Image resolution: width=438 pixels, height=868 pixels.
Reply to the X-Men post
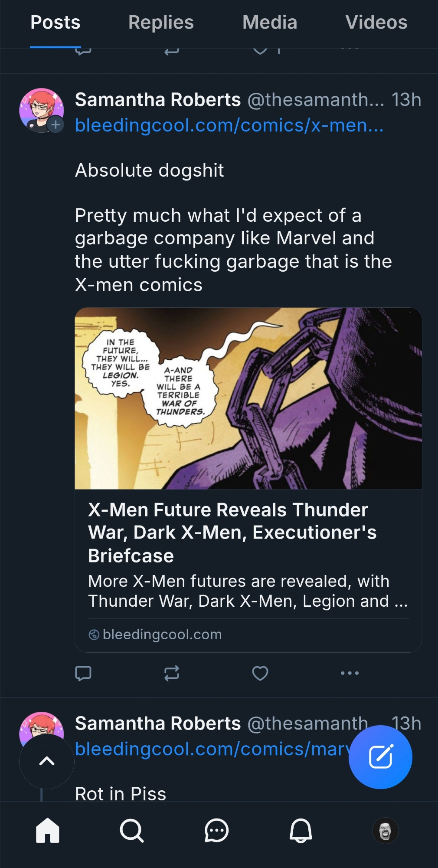click(83, 673)
